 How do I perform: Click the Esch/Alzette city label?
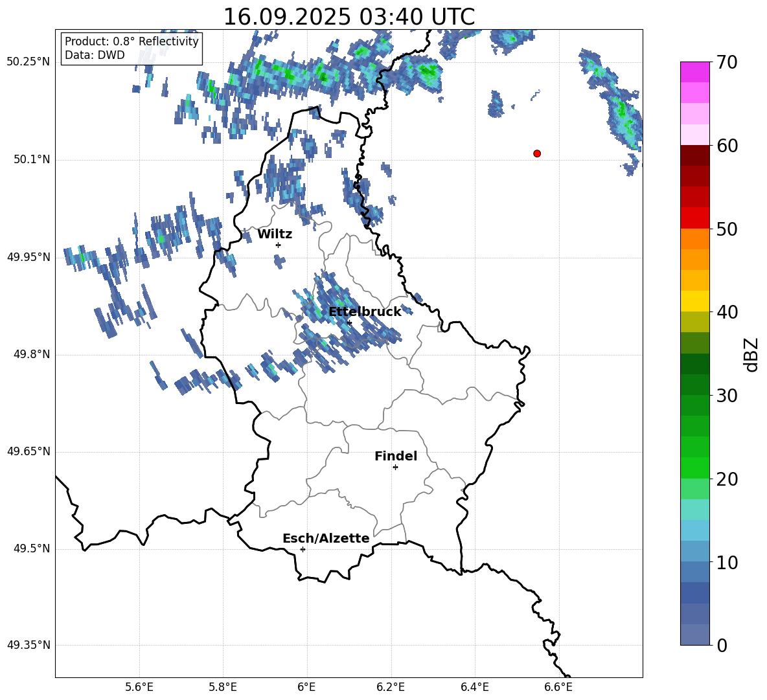(x=326, y=539)
